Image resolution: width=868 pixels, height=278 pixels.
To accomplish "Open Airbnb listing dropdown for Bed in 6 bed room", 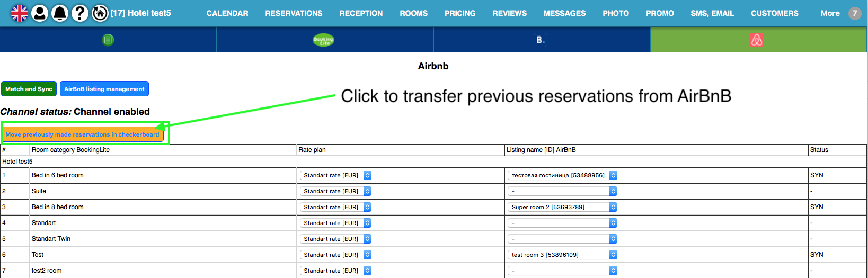I will [562, 175].
